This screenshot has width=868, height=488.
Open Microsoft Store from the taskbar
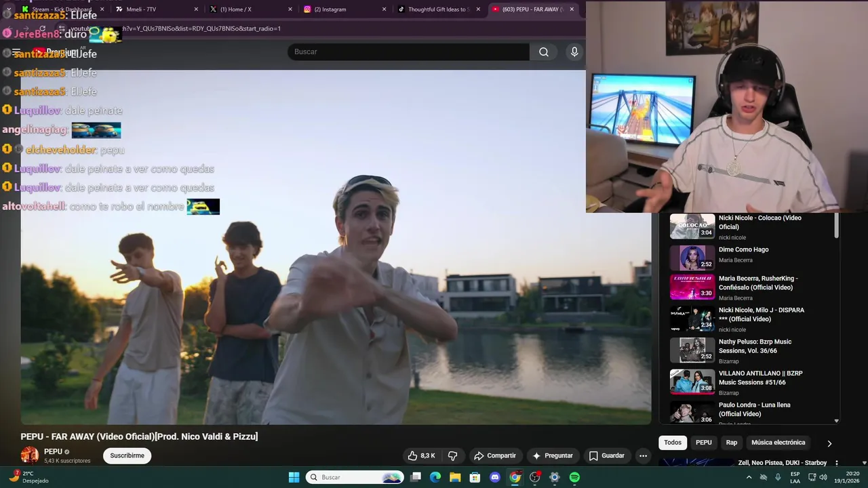point(475,477)
